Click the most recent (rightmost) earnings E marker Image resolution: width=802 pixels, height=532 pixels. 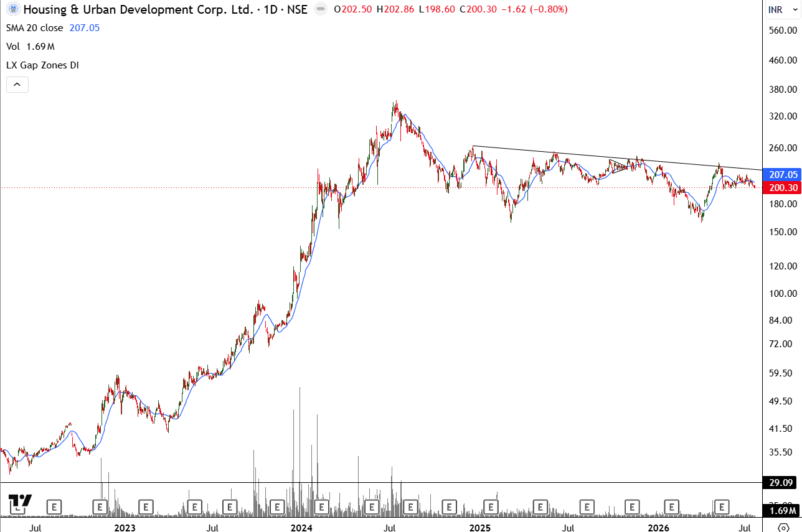click(x=721, y=506)
